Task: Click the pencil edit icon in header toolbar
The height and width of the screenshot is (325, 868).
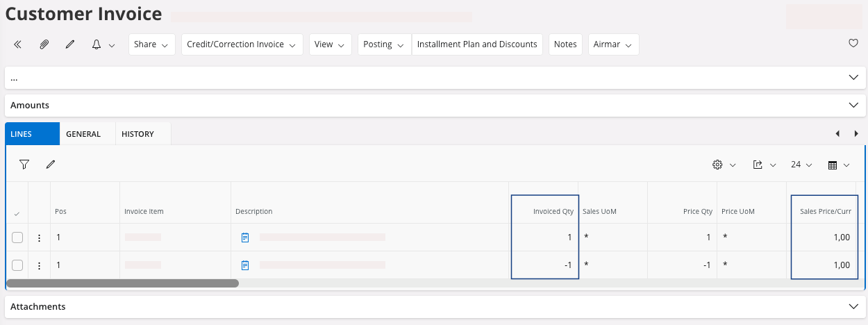Action: coord(69,44)
